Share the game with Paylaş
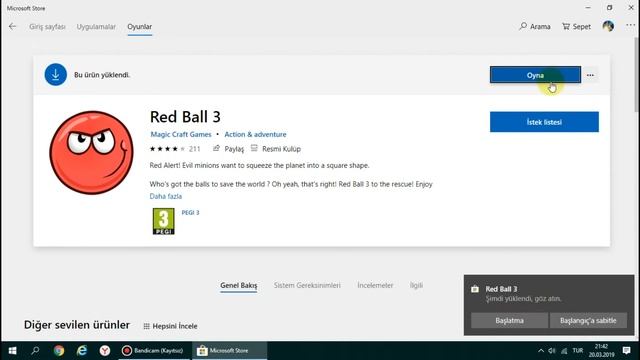The width and height of the screenshot is (640, 360). pos(228,149)
